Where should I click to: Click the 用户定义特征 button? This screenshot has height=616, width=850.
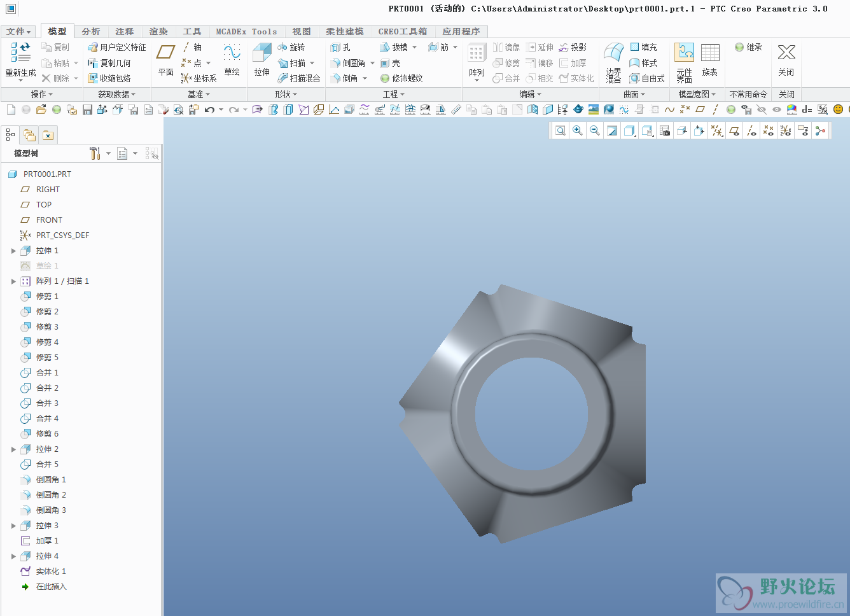tap(117, 47)
